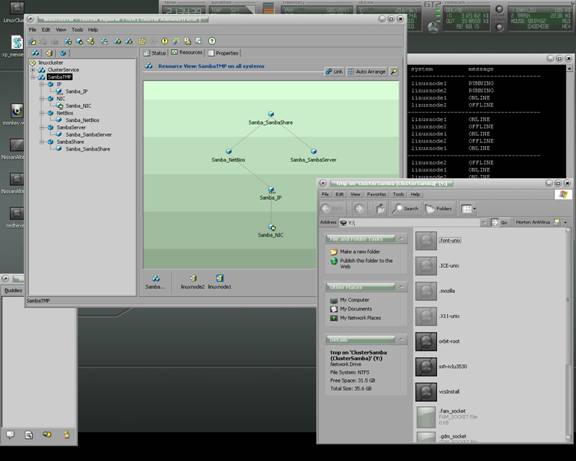Click Make a new folder link
The height and width of the screenshot is (461, 576).
click(x=360, y=252)
